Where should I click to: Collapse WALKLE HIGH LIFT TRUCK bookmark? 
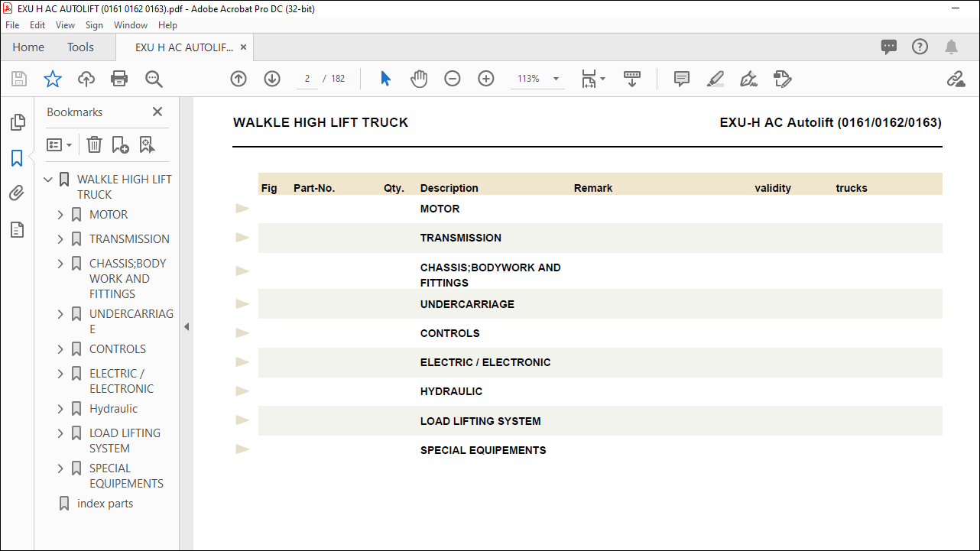click(49, 180)
